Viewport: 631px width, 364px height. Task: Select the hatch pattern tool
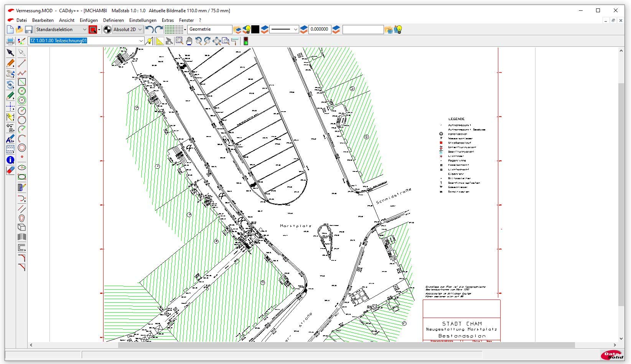tap(10, 149)
